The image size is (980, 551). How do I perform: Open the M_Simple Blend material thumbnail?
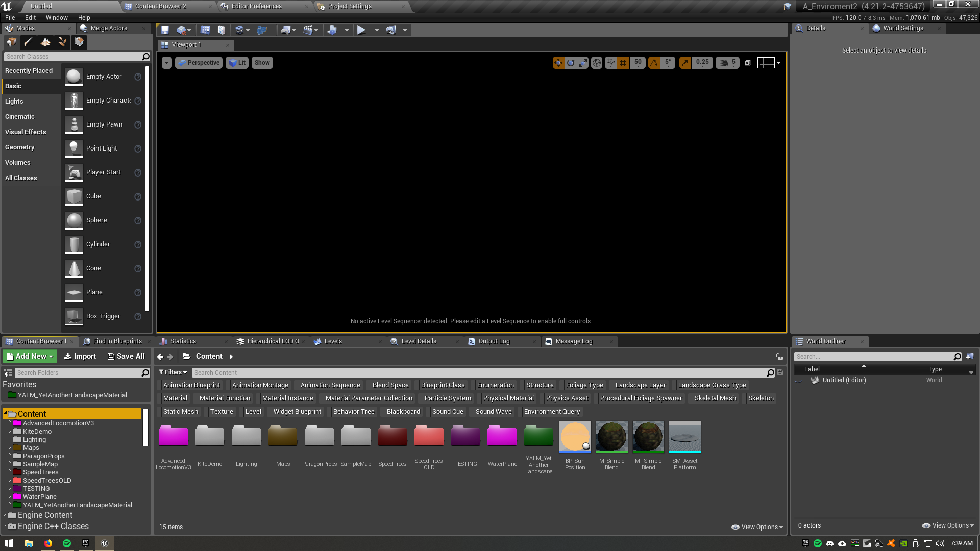point(611,437)
